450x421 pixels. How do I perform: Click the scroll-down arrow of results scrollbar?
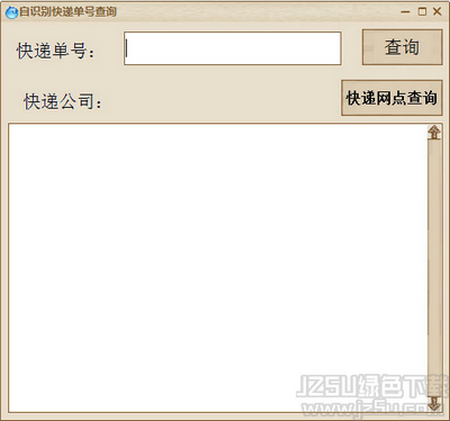(x=434, y=403)
